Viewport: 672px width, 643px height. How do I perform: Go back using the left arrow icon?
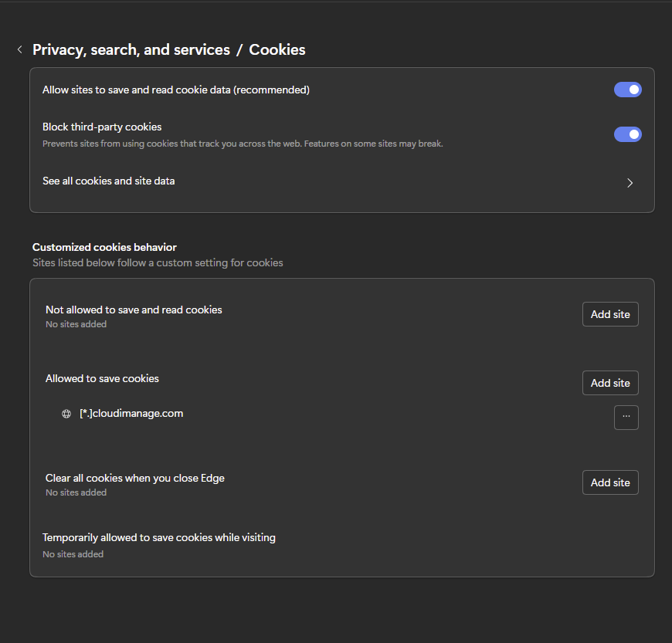pos(20,49)
